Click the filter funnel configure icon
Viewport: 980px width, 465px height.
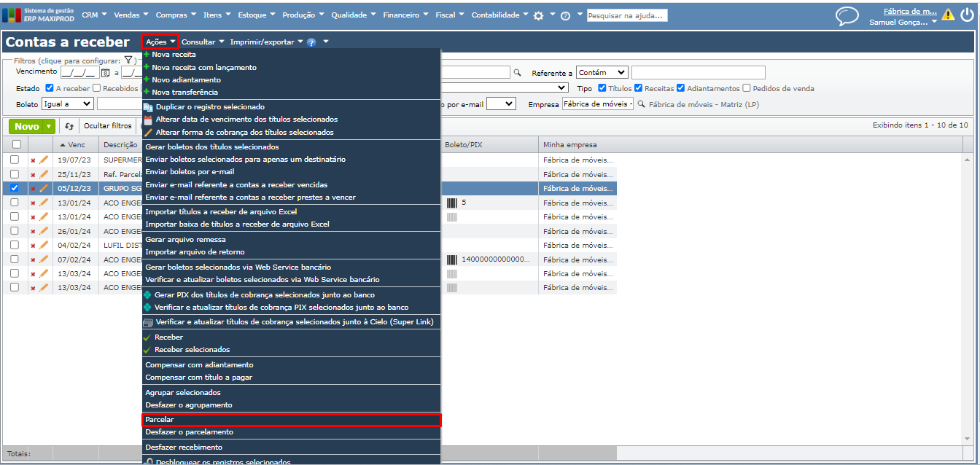128,60
